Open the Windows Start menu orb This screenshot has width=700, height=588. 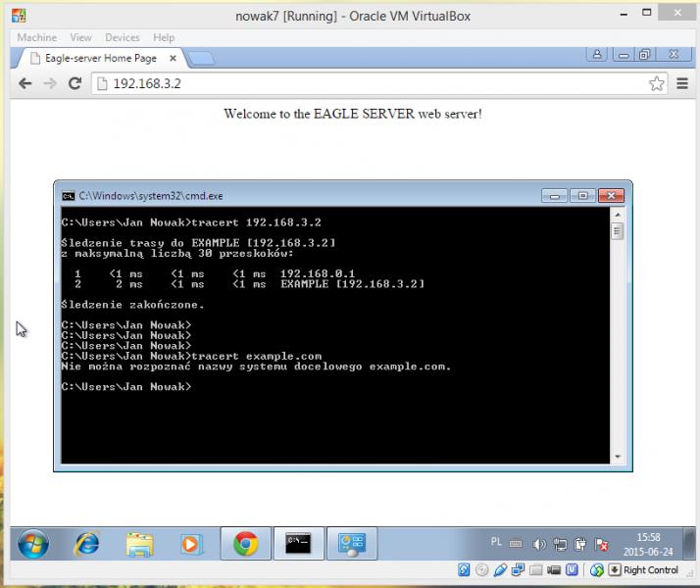[31, 544]
